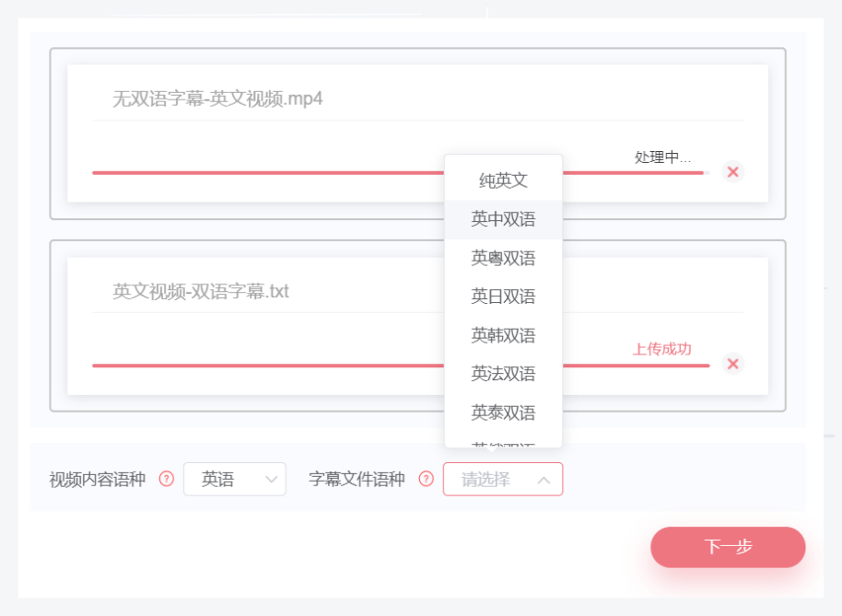Click the 英文视频-双语字幕.txt file name
This screenshot has height=616, width=842.
[201, 292]
